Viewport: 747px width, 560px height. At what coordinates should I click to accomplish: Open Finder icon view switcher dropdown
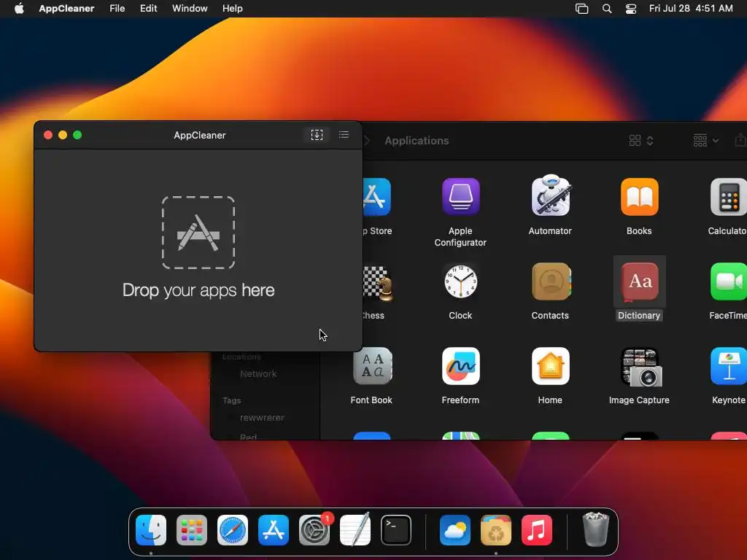coord(641,141)
